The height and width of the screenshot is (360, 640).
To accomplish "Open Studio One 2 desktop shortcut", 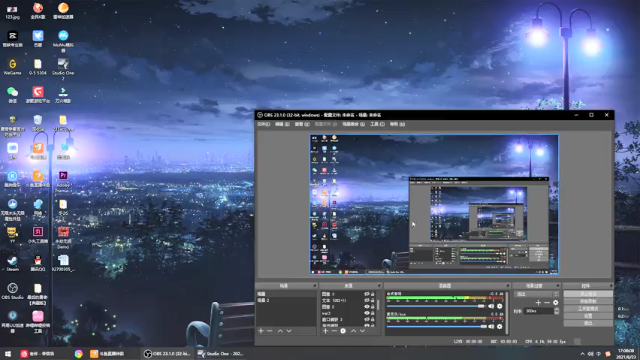I will [x=63, y=69].
